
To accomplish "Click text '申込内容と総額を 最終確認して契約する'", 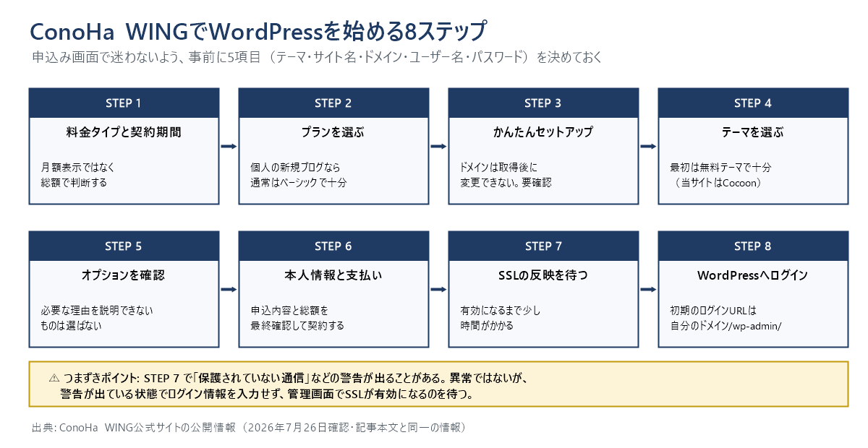I will pyautogui.click(x=297, y=318).
